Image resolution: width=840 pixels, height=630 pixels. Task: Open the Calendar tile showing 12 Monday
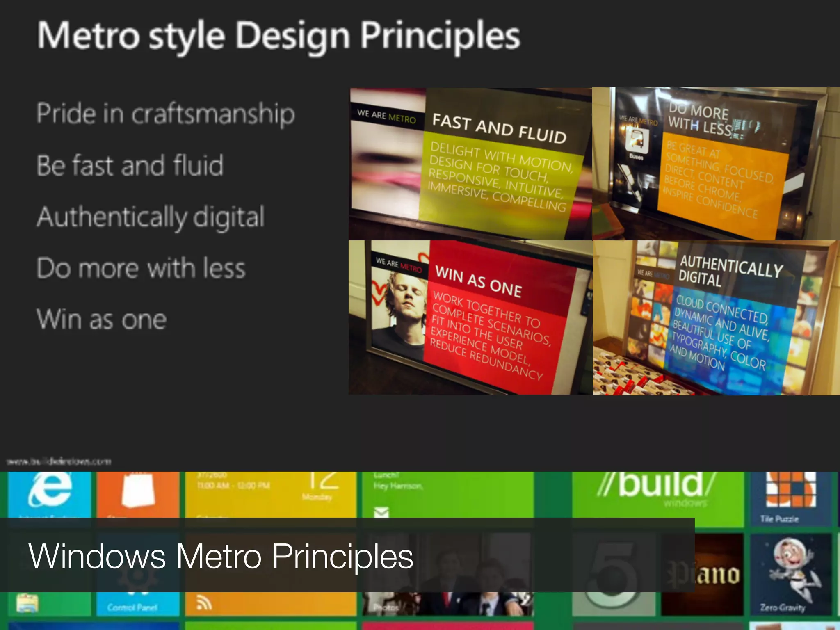click(x=271, y=494)
